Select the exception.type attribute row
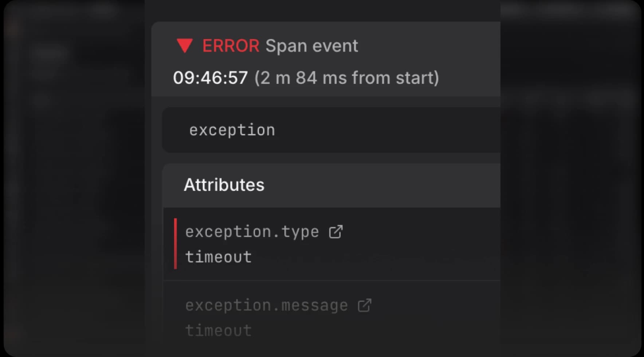 click(332, 244)
